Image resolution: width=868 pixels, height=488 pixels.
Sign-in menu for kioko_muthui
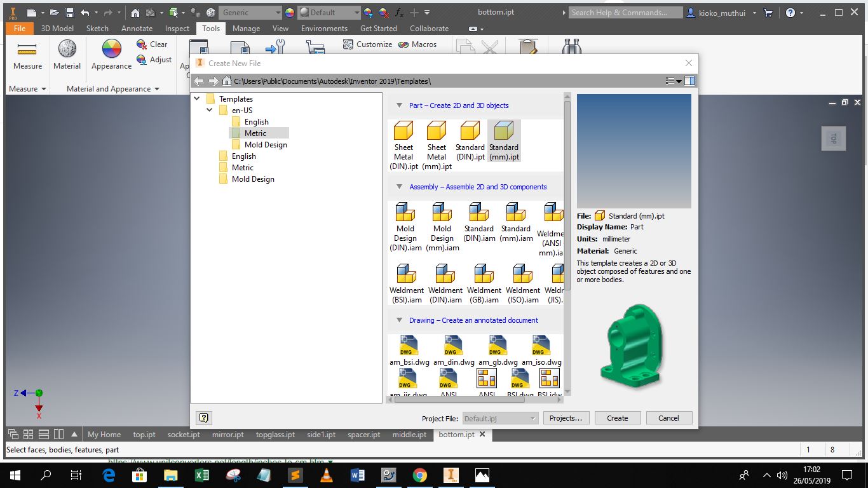click(722, 13)
